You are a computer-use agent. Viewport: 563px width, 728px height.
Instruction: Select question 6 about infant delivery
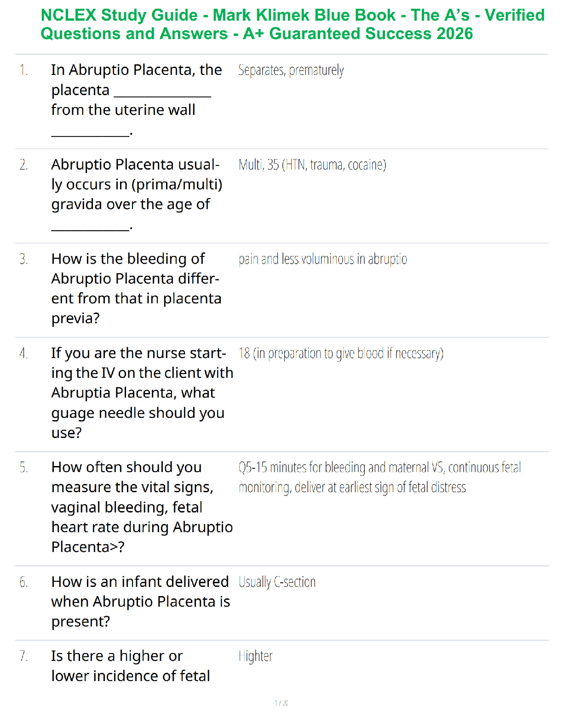tap(141, 602)
